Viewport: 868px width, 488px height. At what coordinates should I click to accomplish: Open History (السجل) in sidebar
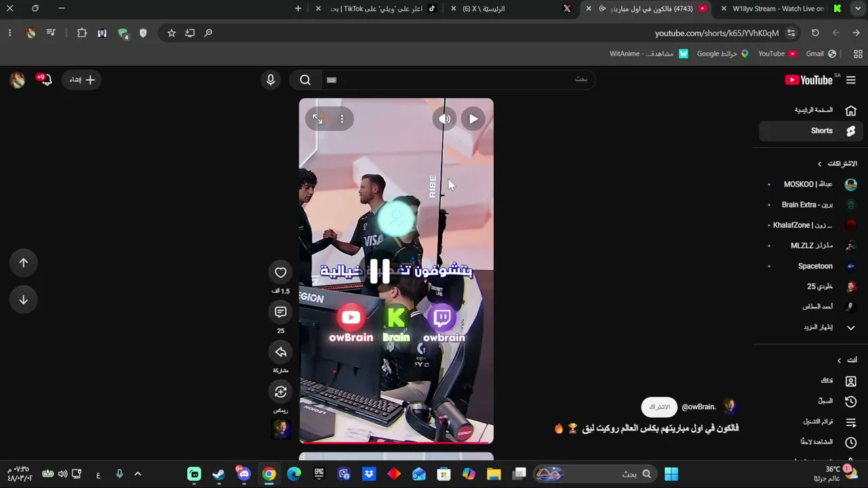tap(810, 402)
